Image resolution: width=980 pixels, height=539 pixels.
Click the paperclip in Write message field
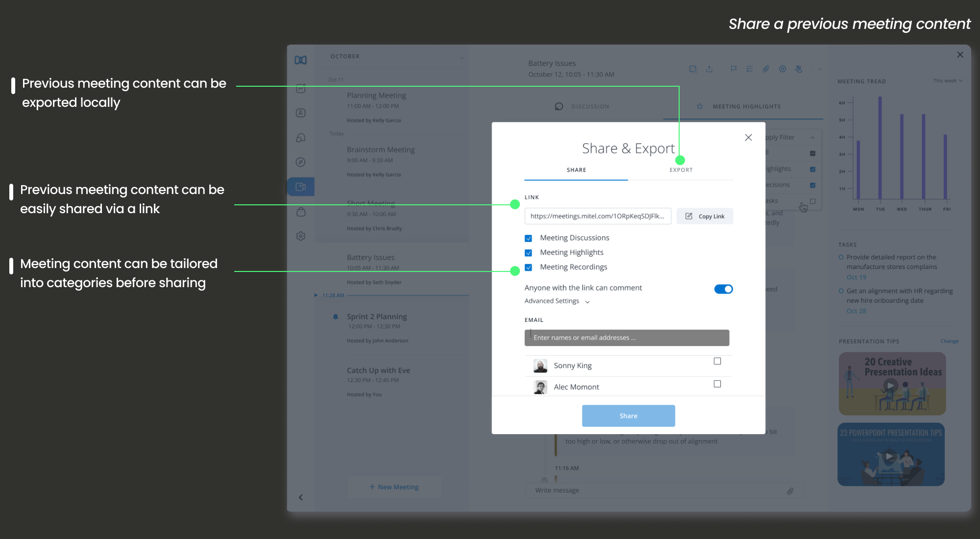point(790,491)
